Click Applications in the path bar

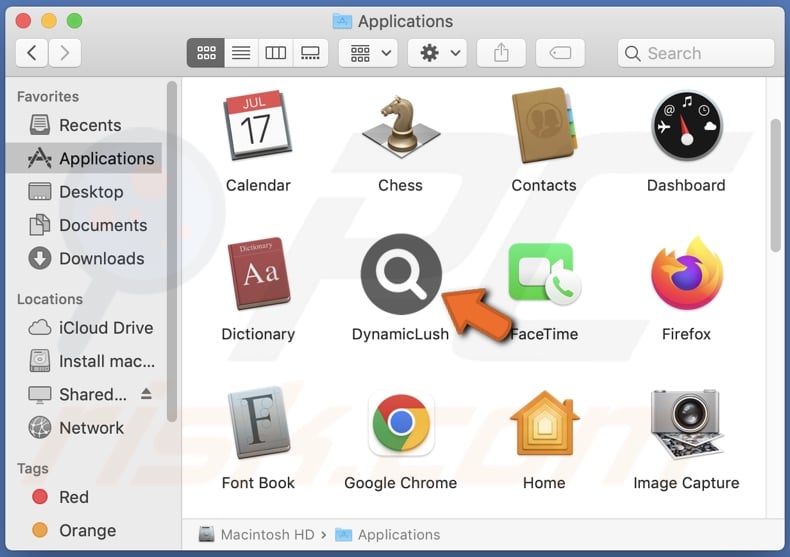click(387, 534)
